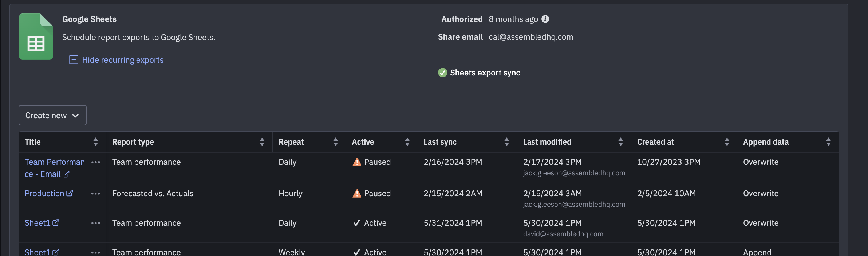Open Team Performance - Email sheet link
This screenshot has height=256, width=868.
[x=55, y=168]
